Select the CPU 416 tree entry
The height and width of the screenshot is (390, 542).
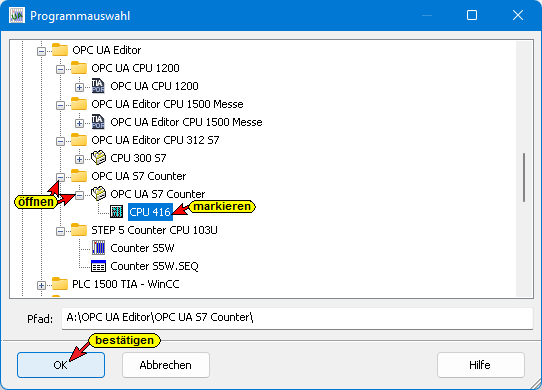tap(150, 212)
